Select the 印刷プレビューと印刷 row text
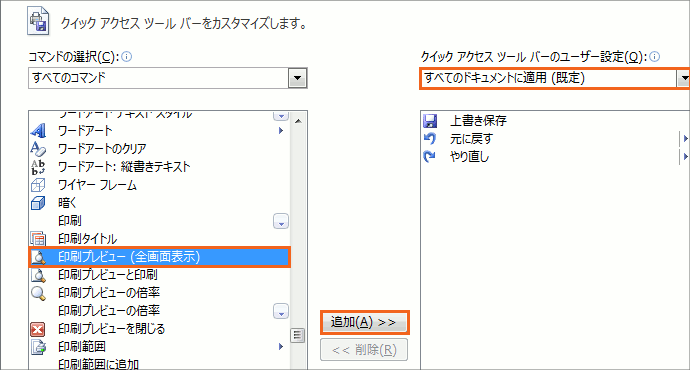Screen dimensions: 690x370 pos(108,275)
